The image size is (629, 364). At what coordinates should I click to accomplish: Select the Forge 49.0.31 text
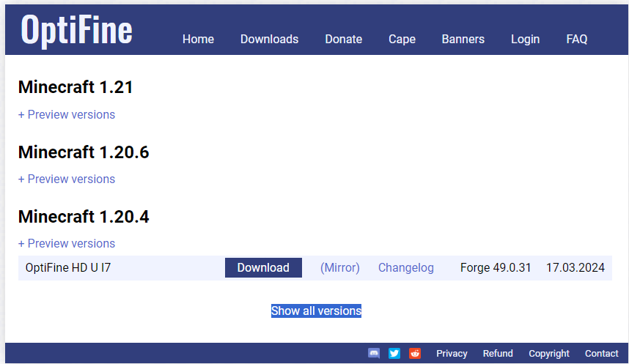(x=496, y=268)
